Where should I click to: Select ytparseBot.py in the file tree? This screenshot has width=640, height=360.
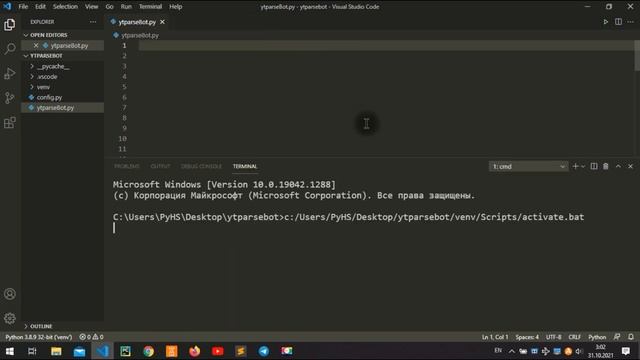62,108
